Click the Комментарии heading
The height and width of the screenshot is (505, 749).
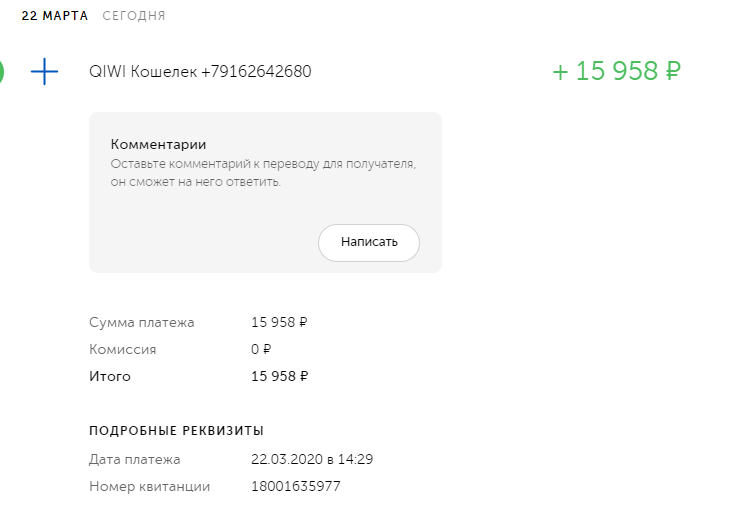pyautogui.click(x=164, y=145)
